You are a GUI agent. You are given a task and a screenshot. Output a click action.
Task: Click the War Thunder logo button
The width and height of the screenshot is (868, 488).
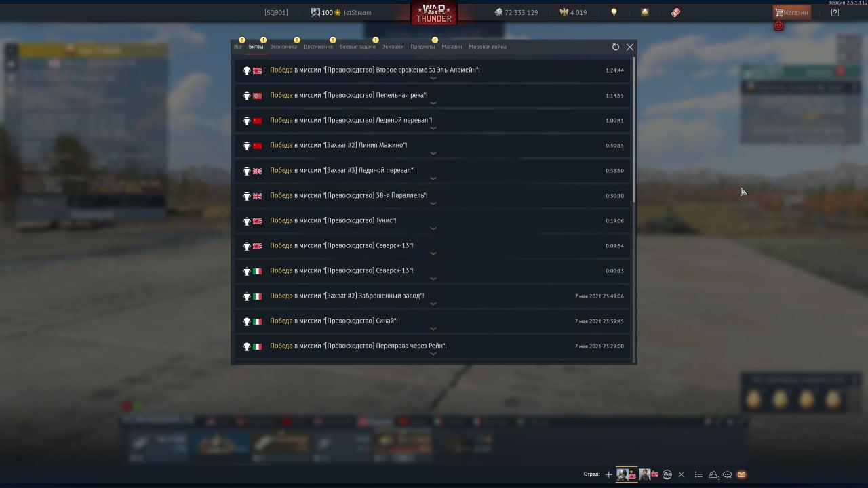tap(434, 13)
